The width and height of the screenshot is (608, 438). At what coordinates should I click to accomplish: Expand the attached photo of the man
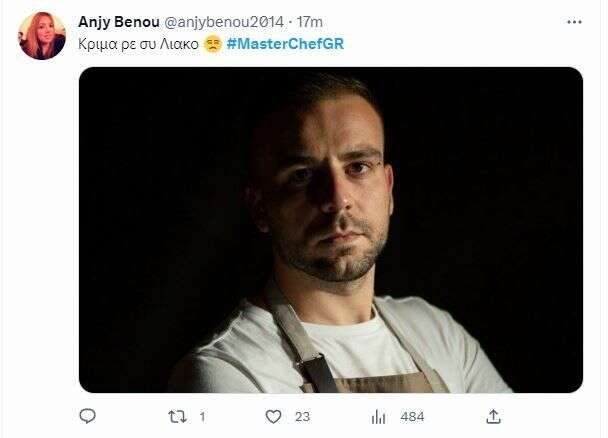point(330,229)
